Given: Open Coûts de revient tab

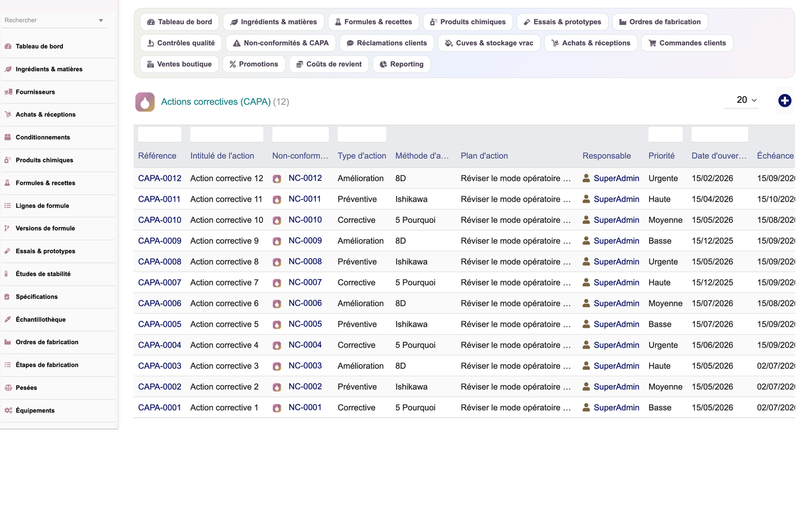Looking at the screenshot, I should [329, 65].
